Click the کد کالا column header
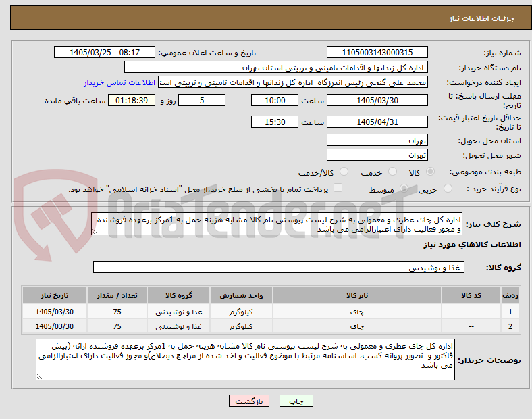The width and height of the screenshot is (532, 419). (x=471, y=295)
